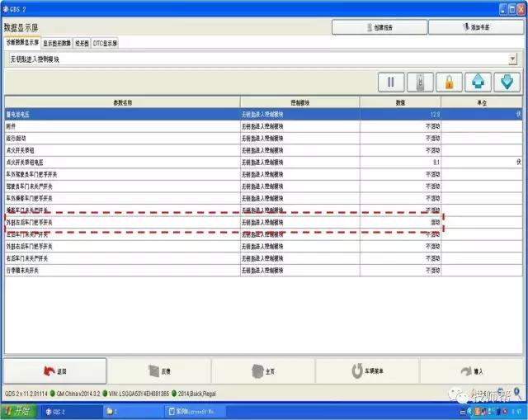This screenshot has height=420, width=528.
Task: Select the 运行/起动 parameter row
Action: (x=264, y=139)
